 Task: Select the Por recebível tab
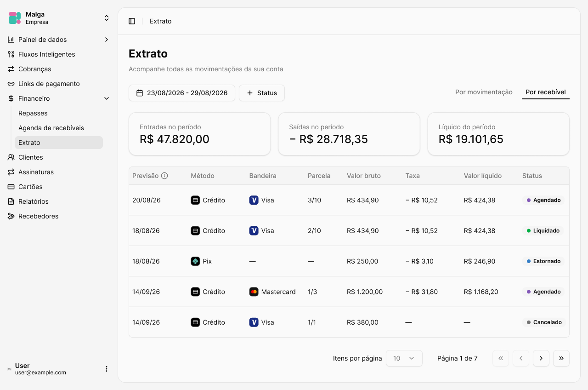[x=546, y=92]
